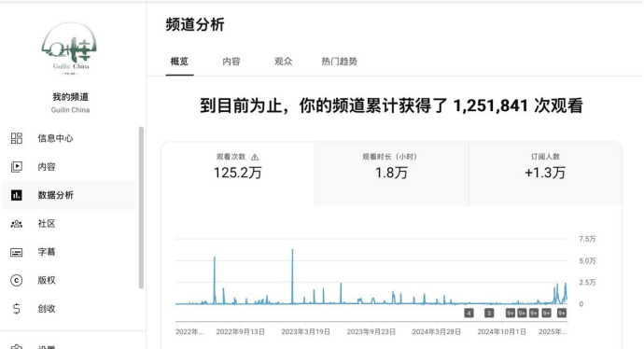The image size is (644, 349).
Task: Click the 频道分析 page heading
Action: click(195, 24)
